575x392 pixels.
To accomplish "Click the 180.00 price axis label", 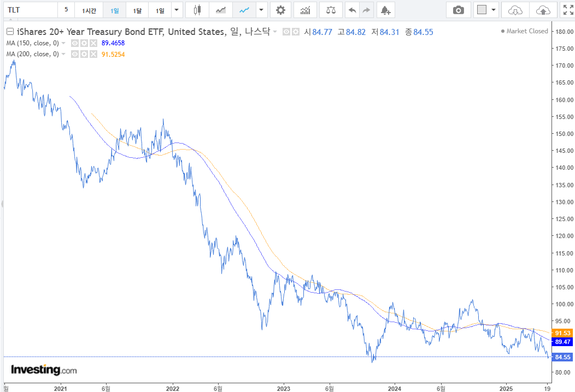I will [565, 32].
